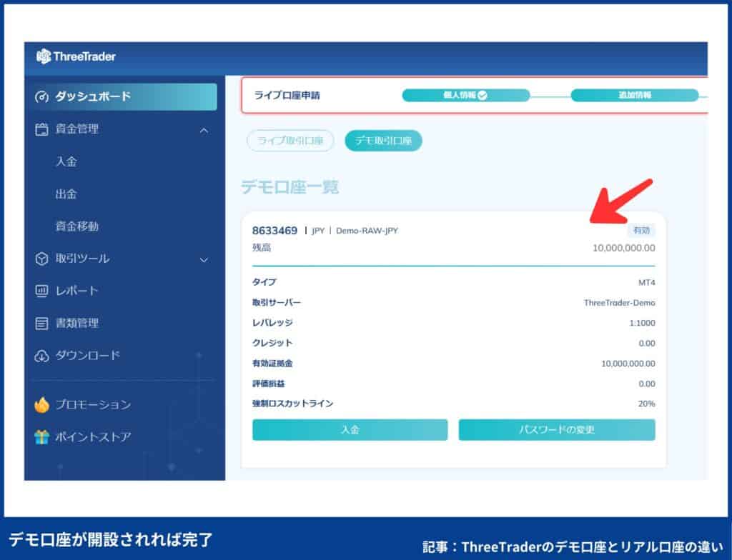732x560 pixels.
Task: Go to the ダウンロード page
Action: 88,356
